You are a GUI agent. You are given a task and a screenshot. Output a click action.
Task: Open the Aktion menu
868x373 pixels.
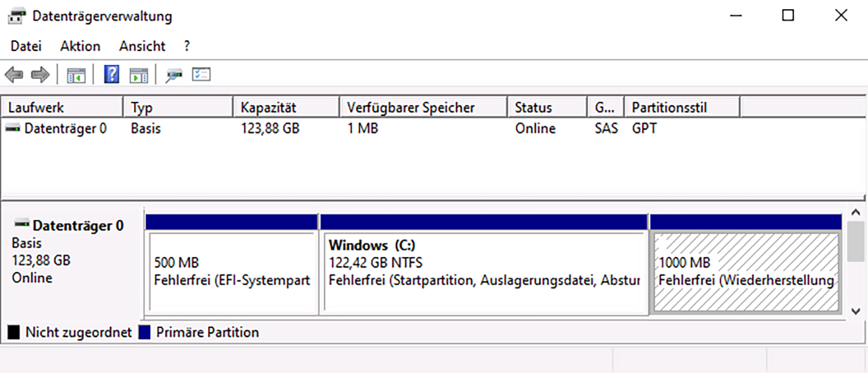point(80,46)
